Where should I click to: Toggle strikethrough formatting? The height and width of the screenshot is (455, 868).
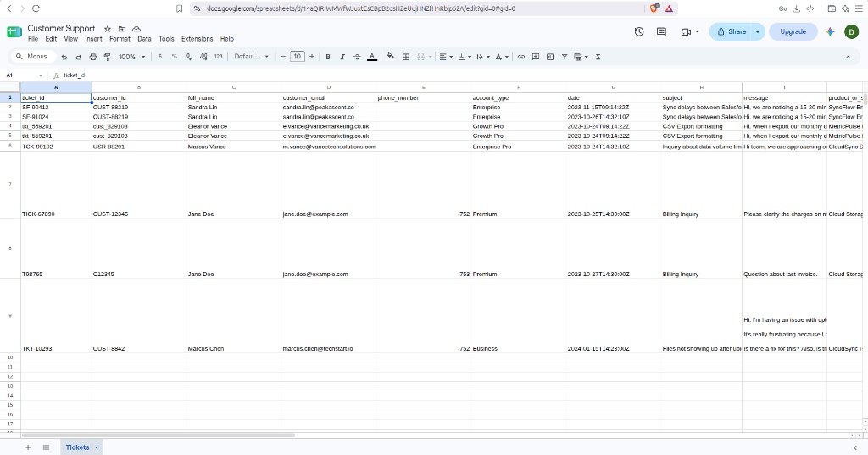[x=357, y=57]
